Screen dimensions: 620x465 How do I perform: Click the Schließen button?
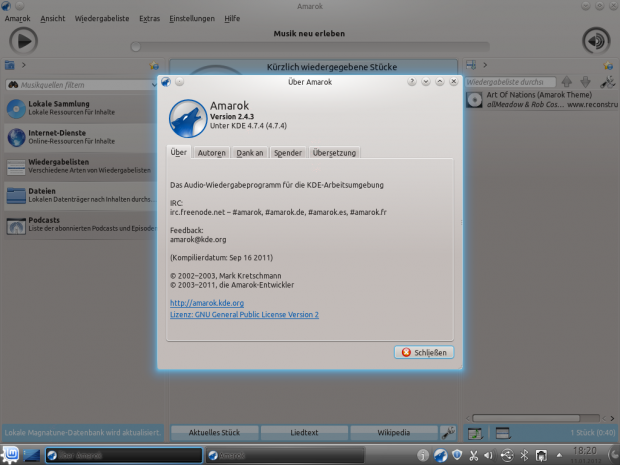[424, 352]
